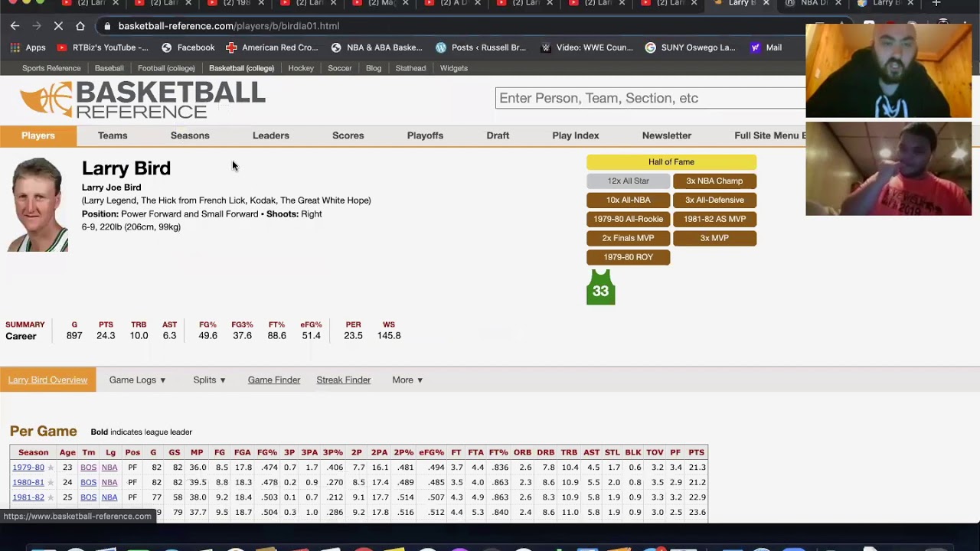
Task: Click the 1981-82 AS MVP badge
Action: pos(714,219)
